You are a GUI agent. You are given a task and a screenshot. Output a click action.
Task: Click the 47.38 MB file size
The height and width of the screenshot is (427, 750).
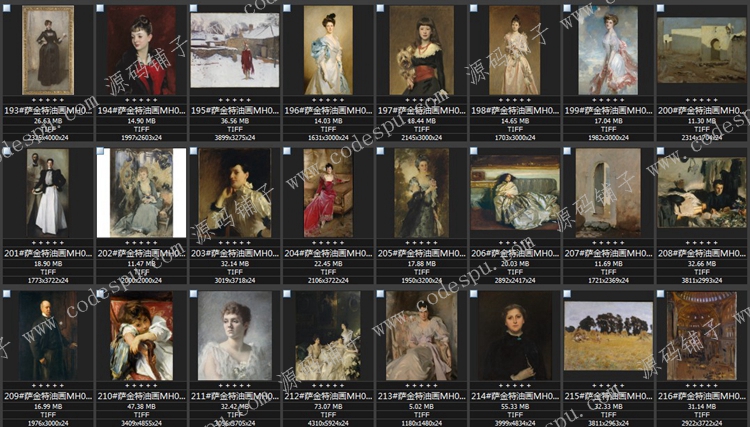point(142,407)
